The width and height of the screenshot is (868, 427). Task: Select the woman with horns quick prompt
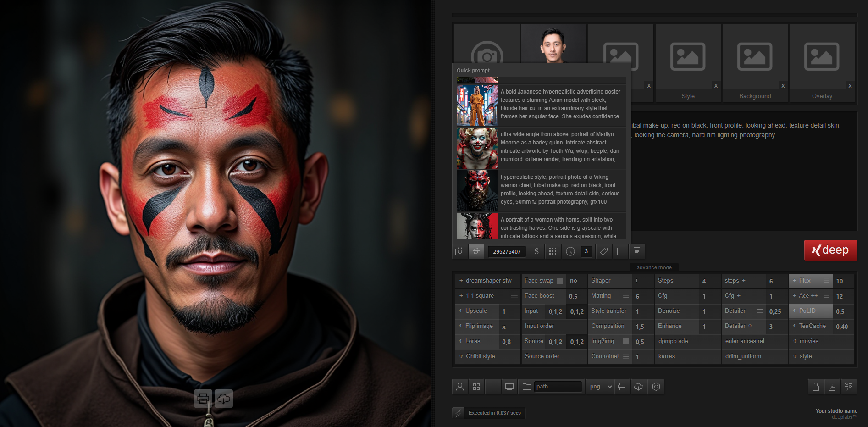pyautogui.click(x=541, y=226)
